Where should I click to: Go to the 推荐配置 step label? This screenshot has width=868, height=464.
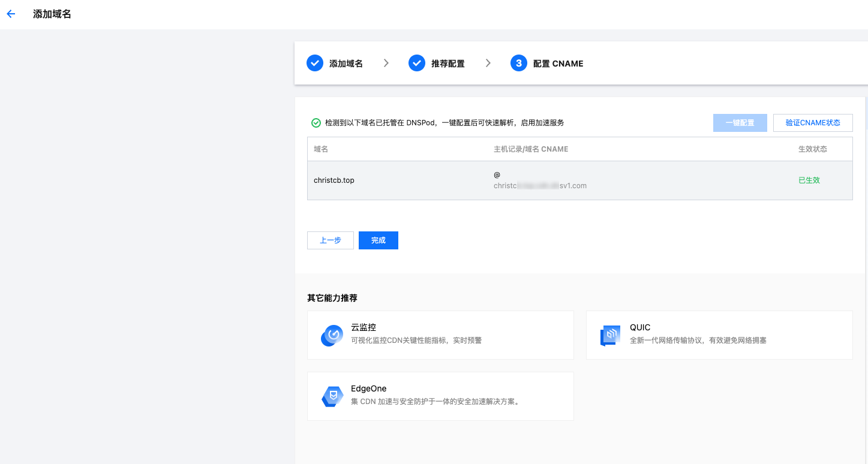coord(448,64)
